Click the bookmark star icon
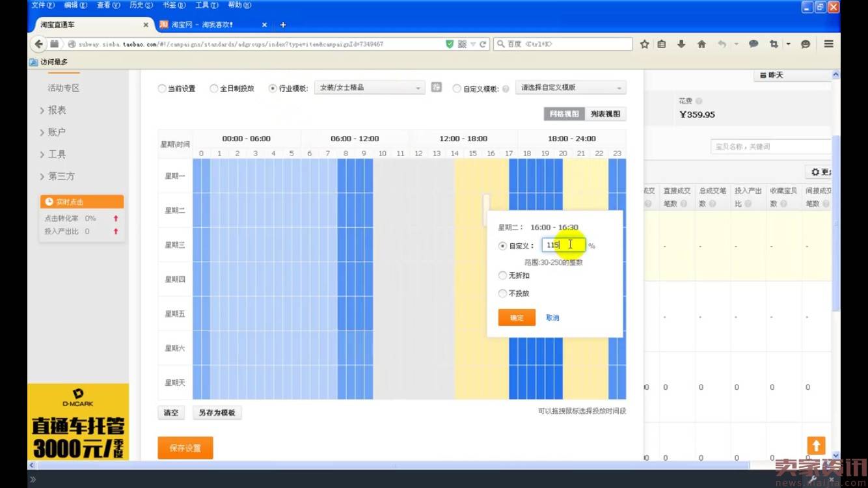This screenshot has width=868, height=488. (644, 44)
